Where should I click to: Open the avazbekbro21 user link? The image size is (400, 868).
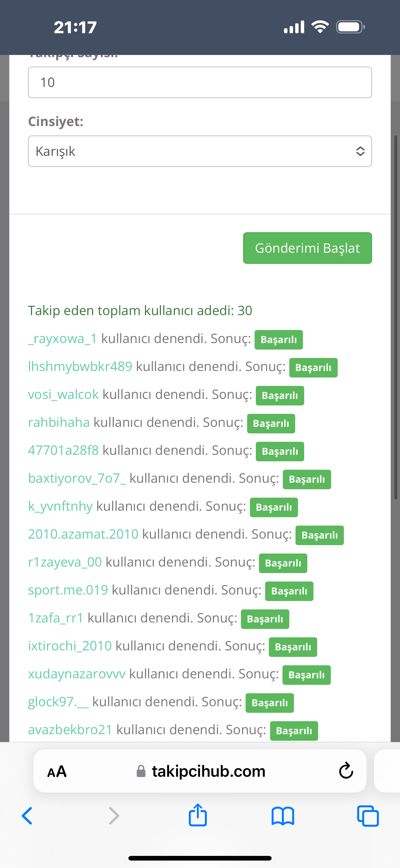70,730
